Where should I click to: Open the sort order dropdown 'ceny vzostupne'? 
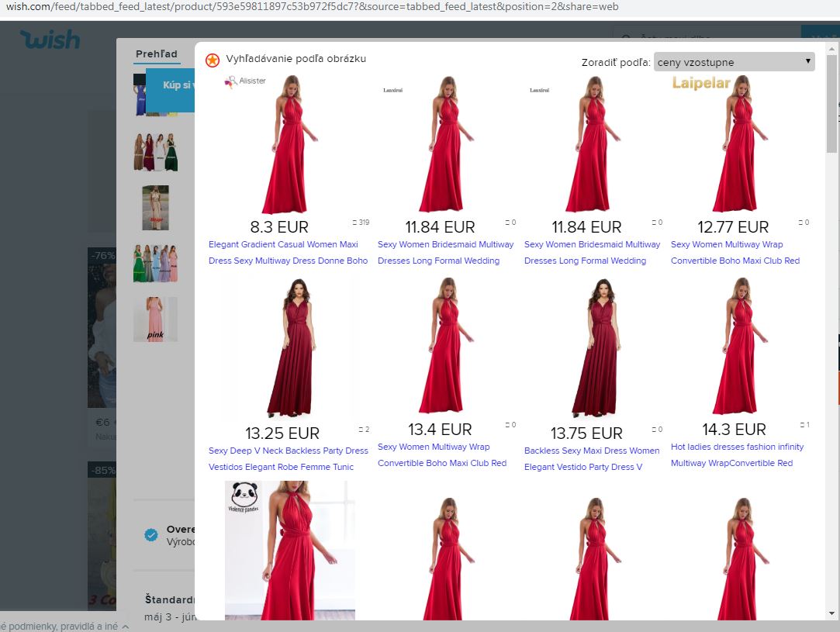734,62
